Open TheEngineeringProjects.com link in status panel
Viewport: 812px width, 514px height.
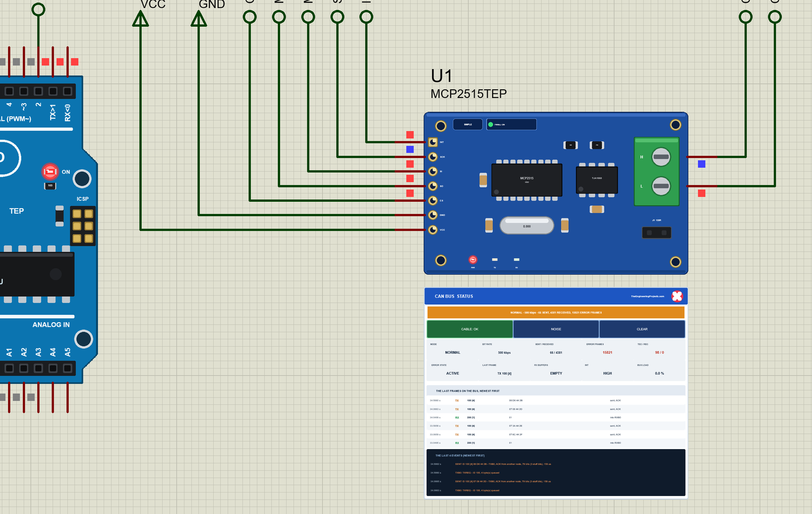point(647,296)
